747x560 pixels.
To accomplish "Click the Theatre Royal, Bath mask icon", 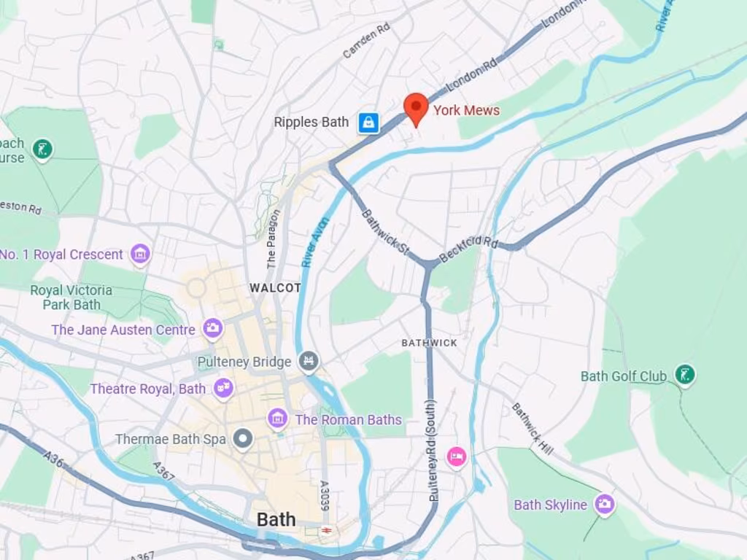I will click(x=223, y=389).
